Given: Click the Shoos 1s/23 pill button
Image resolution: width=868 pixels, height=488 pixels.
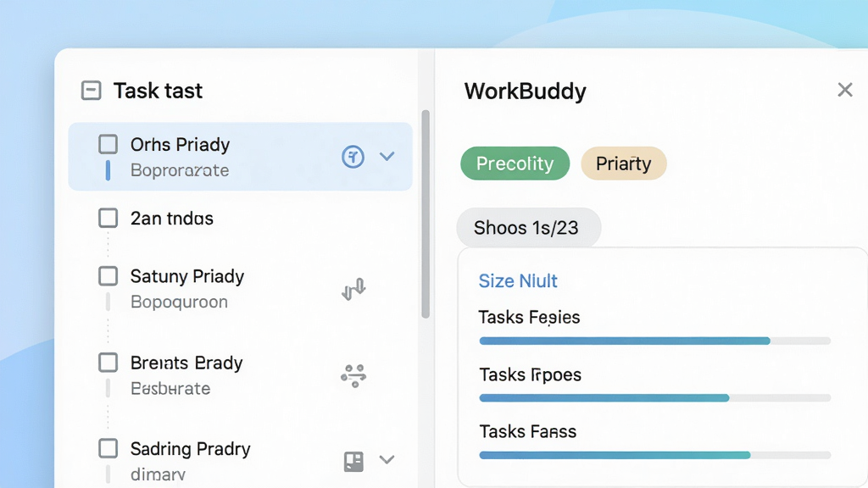Looking at the screenshot, I should (x=529, y=227).
